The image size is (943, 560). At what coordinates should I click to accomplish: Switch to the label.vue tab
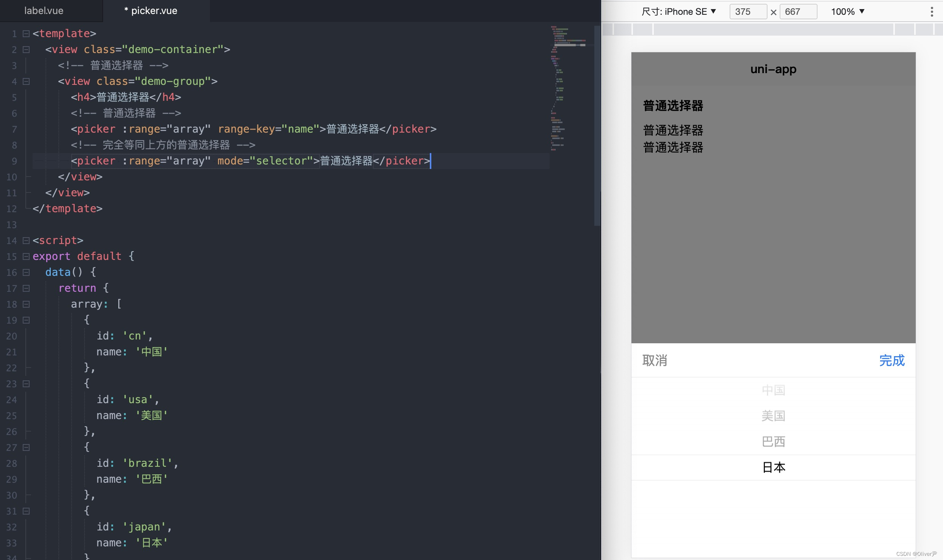tap(44, 11)
